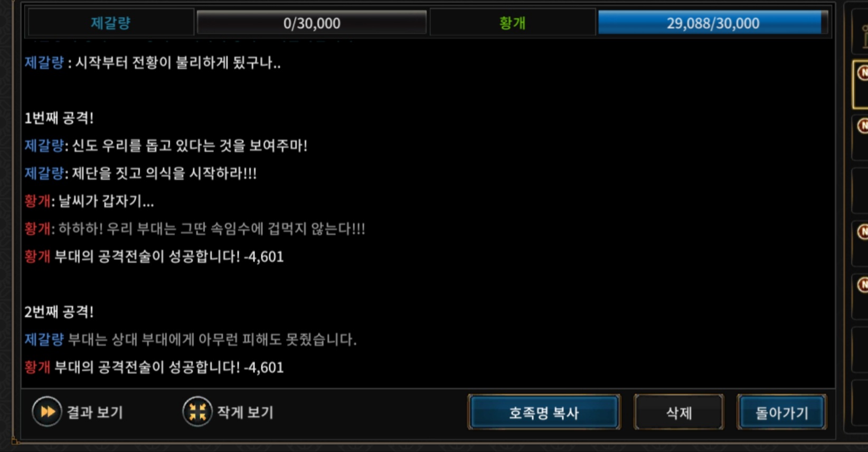The width and height of the screenshot is (868, 452).
Task: Click the 삭제 button
Action: pos(678,412)
